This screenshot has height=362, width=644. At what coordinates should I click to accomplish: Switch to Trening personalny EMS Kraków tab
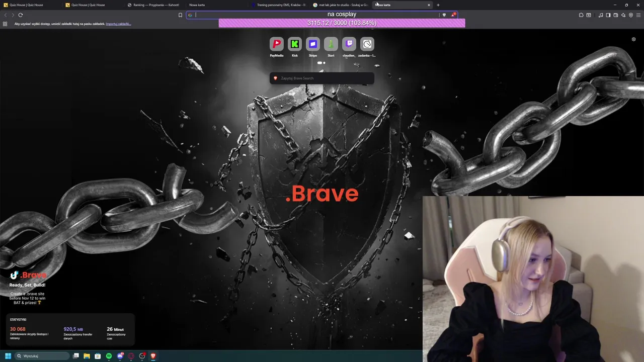pos(279,5)
